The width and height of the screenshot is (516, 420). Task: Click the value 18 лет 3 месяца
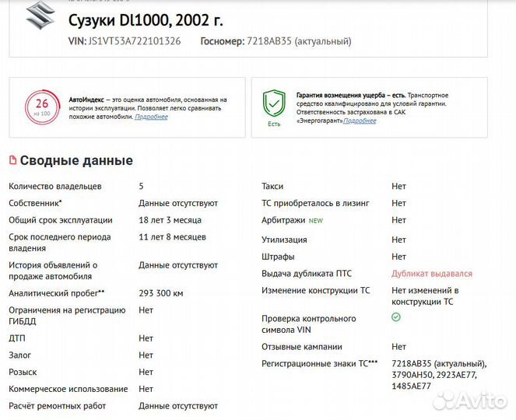coord(170,220)
